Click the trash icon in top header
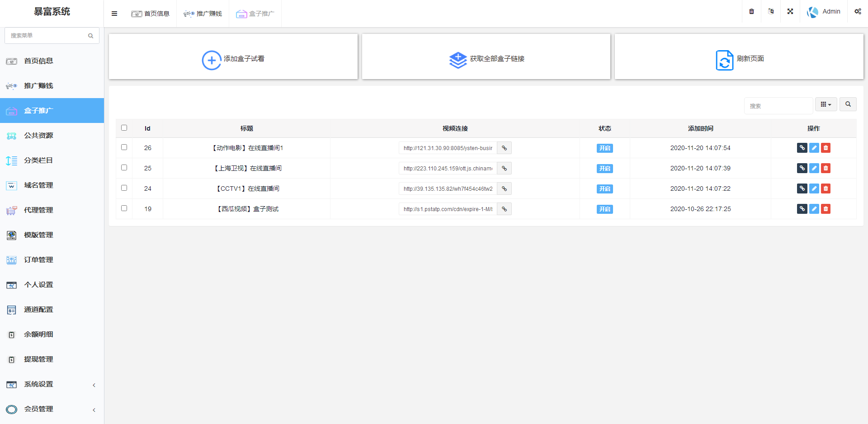The image size is (868, 424). click(751, 11)
